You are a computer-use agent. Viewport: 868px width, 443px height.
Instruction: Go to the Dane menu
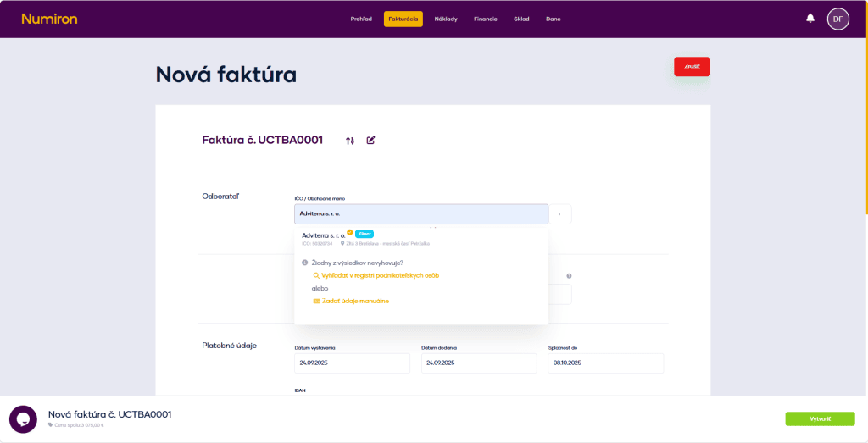(x=553, y=19)
